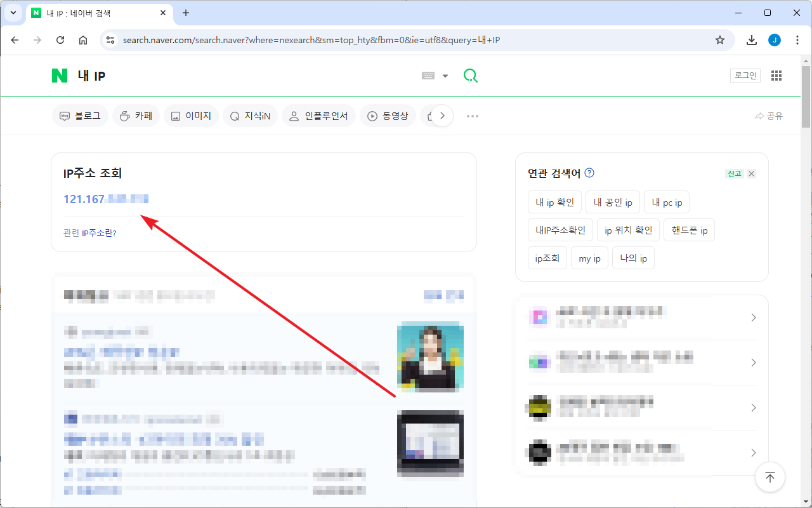812x508 pixels.
Task: Bookmark this page with the star icon
Action: coord(720,40)
